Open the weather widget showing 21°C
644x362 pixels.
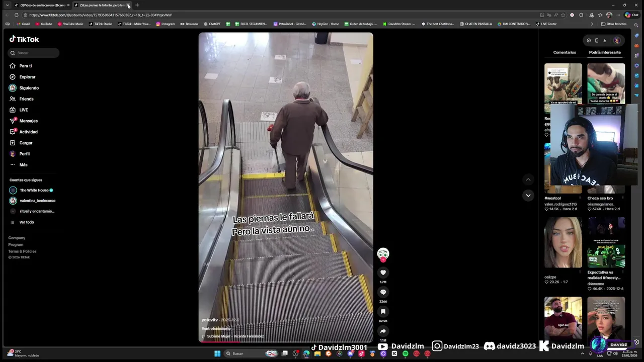(23, 353)
